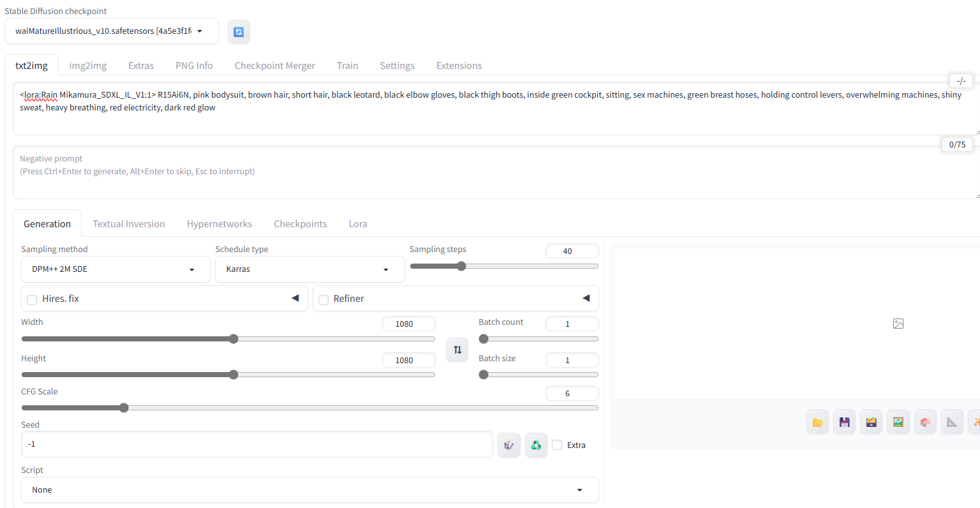Open the PNG Info tab
This screenshot has width=980, height=508.
194,66
